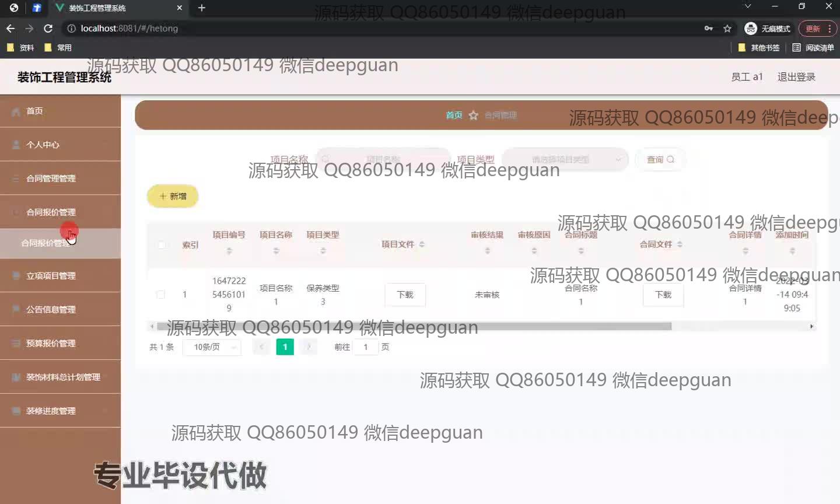
Task: Click the browser forward arrow
Action: (x=29, y=28)
